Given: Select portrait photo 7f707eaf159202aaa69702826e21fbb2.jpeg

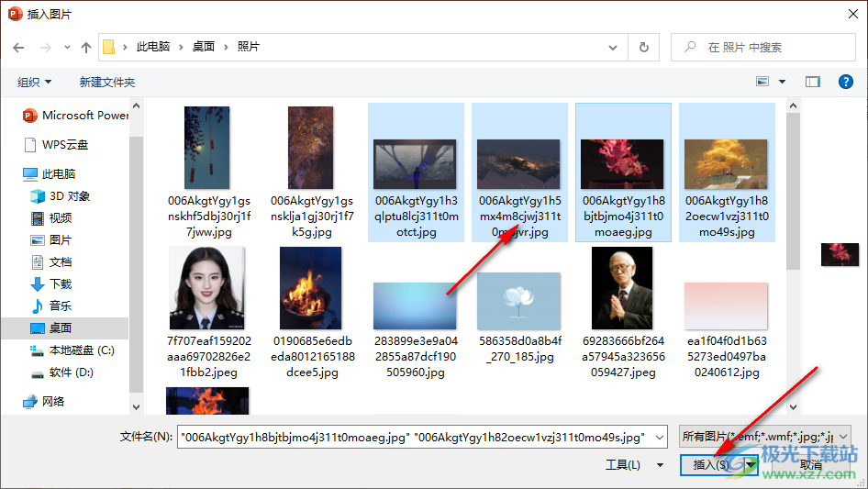Looking at the screenshot, I should (208, 312).
